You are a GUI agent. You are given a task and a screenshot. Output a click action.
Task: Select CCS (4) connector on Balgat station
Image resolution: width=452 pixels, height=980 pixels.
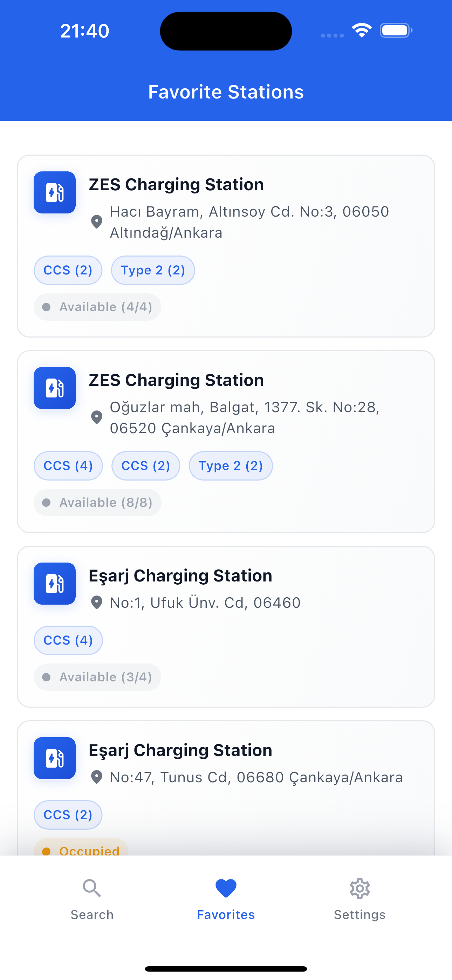click(68, 466)
